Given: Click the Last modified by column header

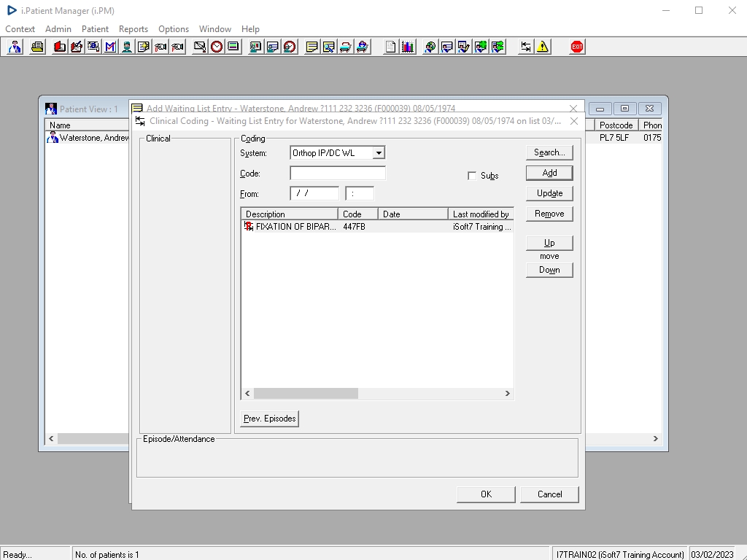Looking at the screenshot, I should click(481, 214).
